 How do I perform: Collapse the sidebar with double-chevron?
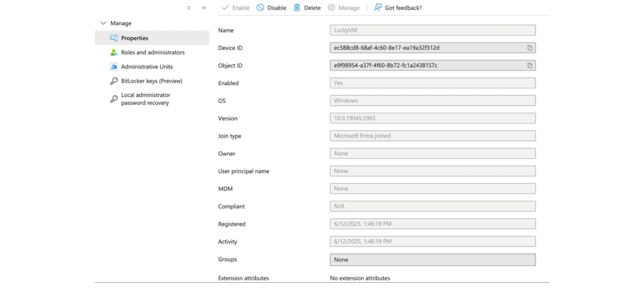pos(204,8)
